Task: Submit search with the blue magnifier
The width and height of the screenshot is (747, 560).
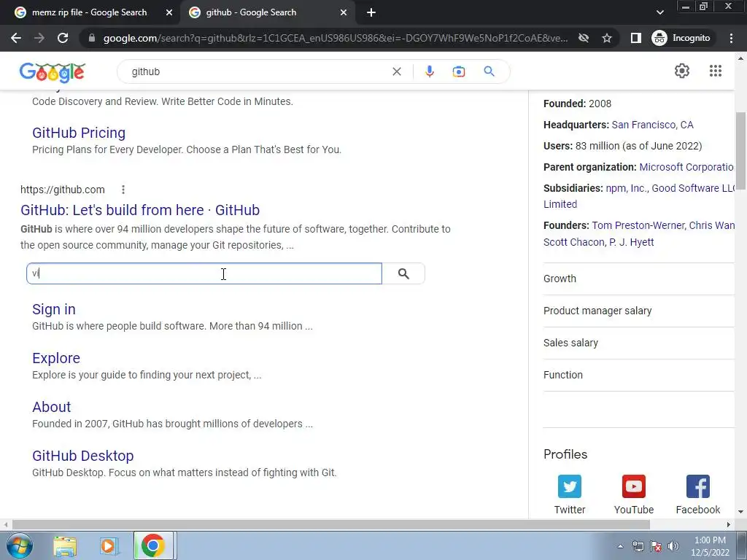Action: click(489, 71)
